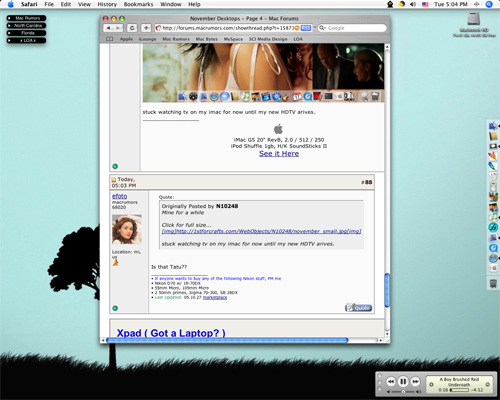The height and width of the screenshot is (400, 500).
Task: Click the Google search field
Action: click(352, 28)
